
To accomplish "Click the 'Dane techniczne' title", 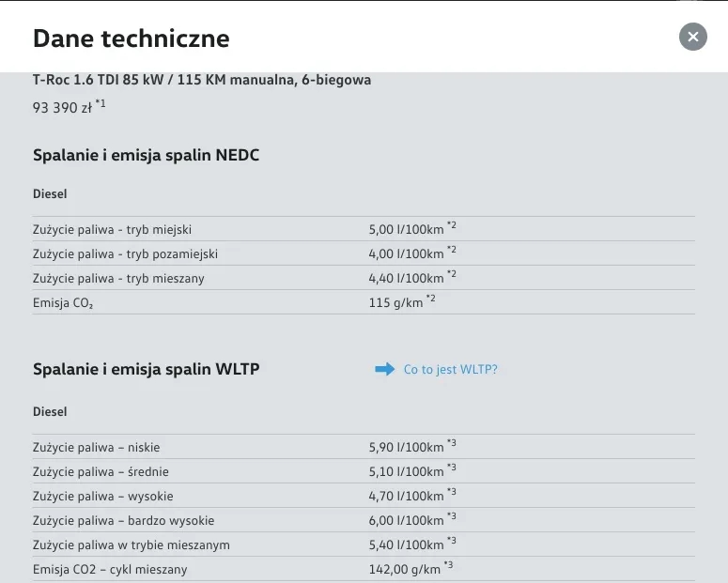I will (131, 38).
